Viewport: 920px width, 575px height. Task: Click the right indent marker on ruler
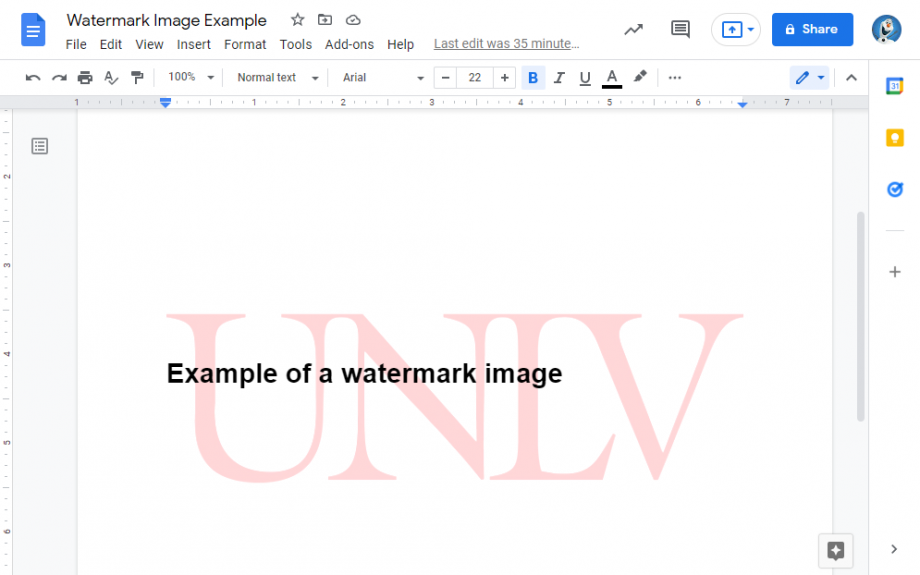(x=742, y=103)
